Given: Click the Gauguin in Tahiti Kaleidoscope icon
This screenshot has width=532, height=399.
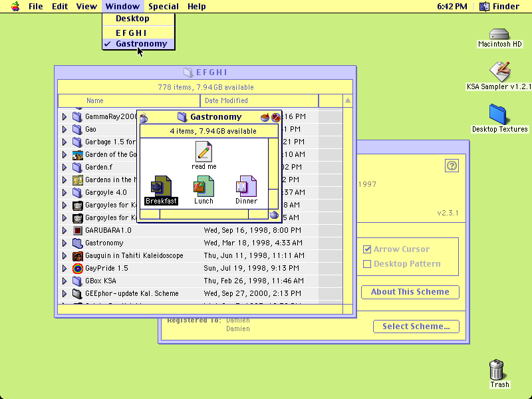Looking at the screenshot, I should point(78,256).
